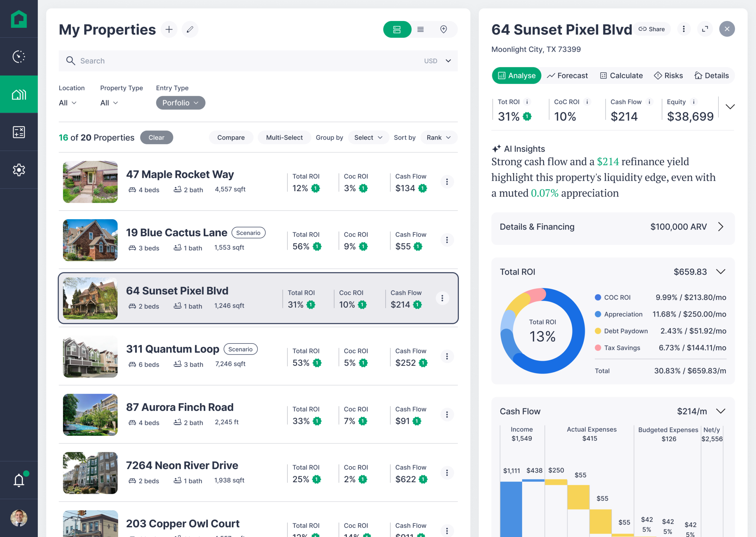Click the add property plus icon
Screen dimensions: 756x537
169,30
